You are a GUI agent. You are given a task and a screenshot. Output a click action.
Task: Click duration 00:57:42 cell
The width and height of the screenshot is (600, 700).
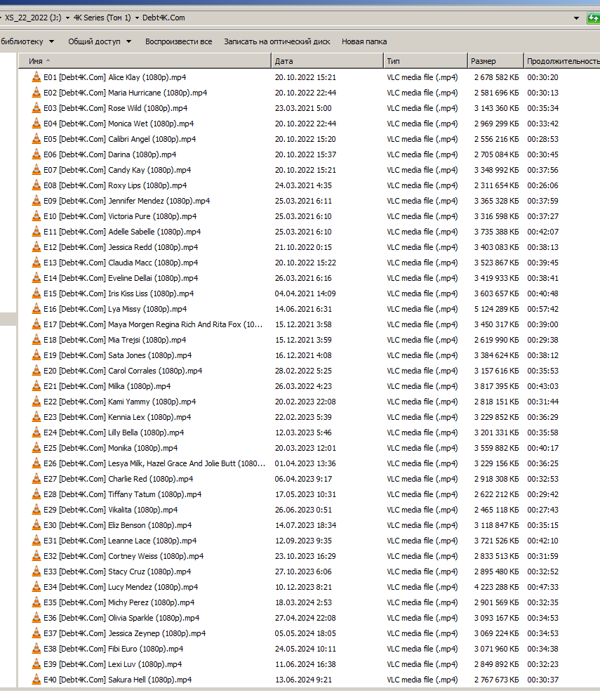(x=543, y=309)
